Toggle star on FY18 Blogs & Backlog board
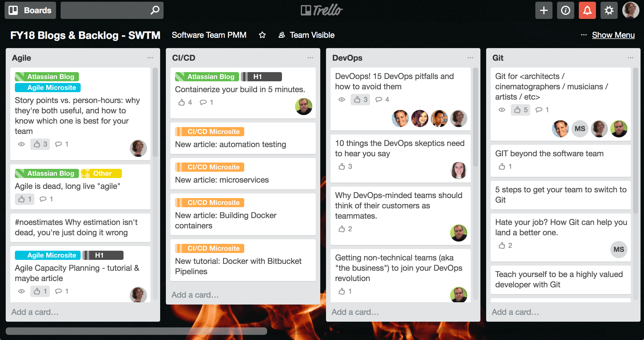 tap(262, 35)
